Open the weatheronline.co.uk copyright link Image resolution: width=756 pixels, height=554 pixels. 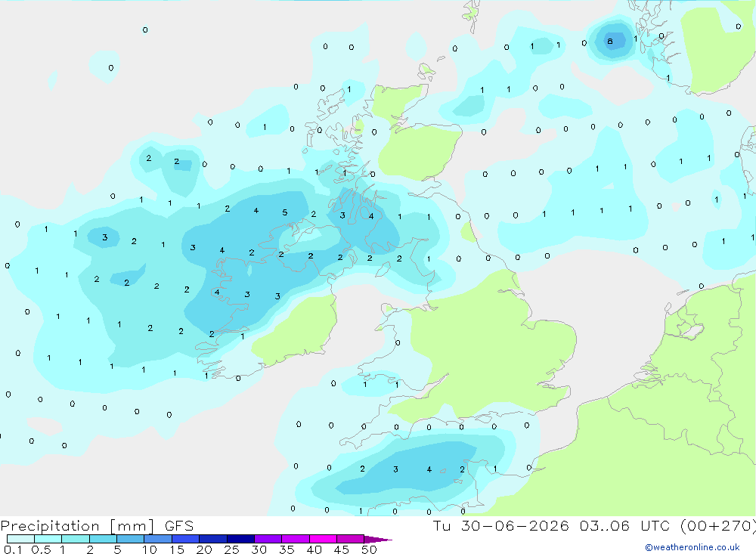pos(692,547)
